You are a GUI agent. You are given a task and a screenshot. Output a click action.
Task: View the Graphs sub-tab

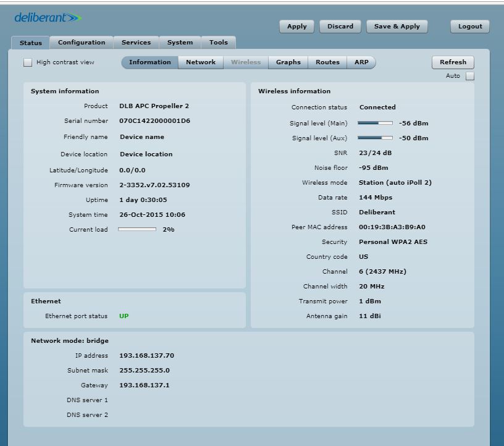(288, 62)
